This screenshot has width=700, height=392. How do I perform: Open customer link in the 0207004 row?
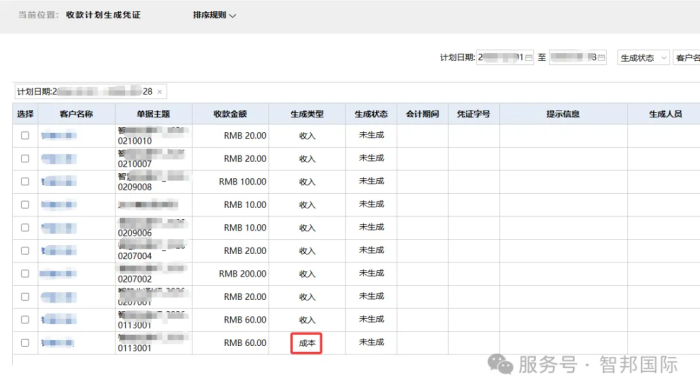click(59, 250)
